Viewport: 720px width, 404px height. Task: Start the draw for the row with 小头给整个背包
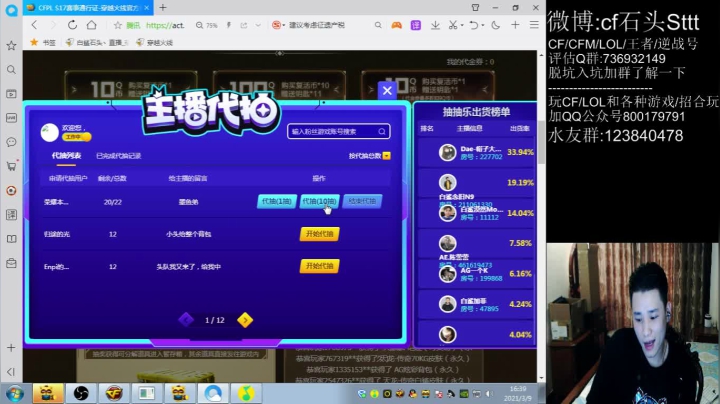320,234
